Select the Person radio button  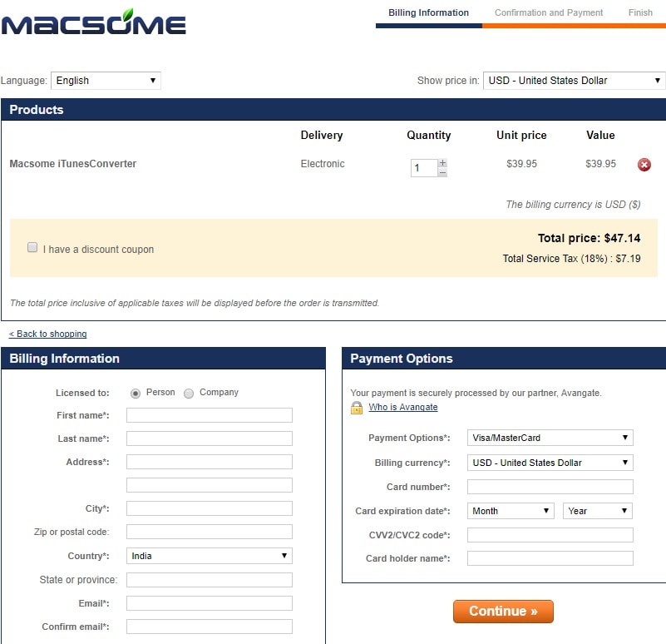tap(135, 394)
